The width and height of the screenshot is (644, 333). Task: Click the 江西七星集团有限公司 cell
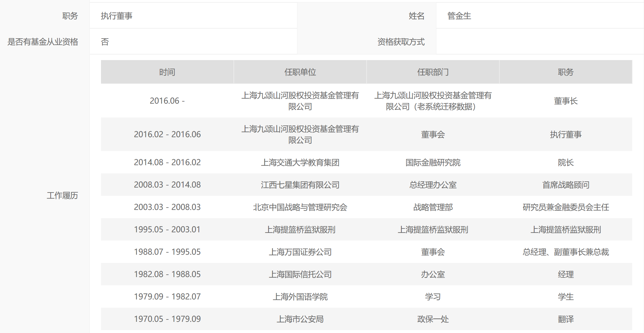300,185
